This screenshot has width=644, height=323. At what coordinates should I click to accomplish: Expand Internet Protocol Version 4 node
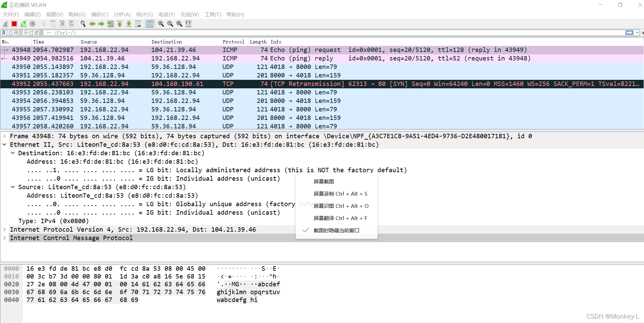click(4, 230)
